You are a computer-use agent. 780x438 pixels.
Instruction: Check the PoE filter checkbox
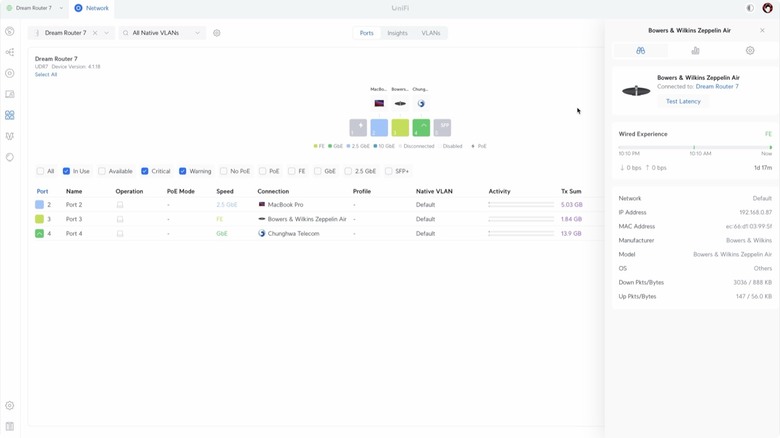coord(262,171)
